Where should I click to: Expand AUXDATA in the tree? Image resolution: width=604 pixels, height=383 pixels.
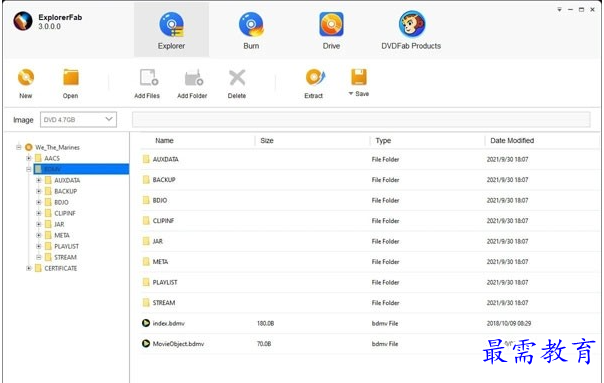pos(39,180)
